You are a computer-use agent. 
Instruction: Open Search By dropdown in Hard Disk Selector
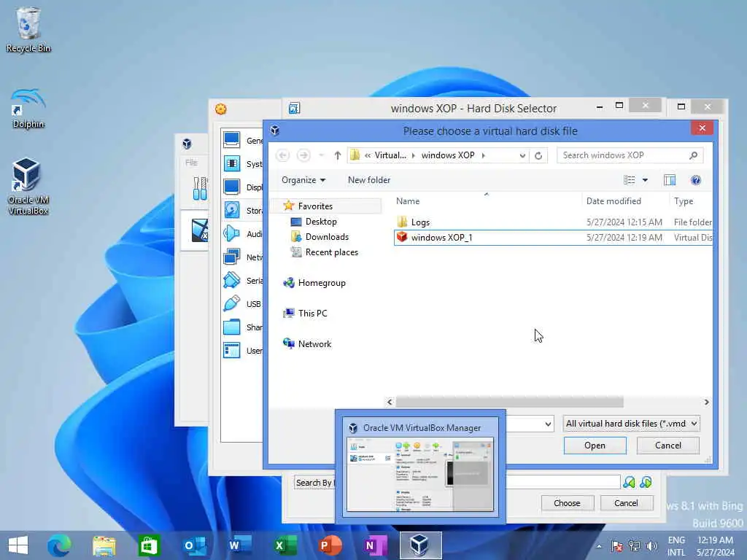314,483
